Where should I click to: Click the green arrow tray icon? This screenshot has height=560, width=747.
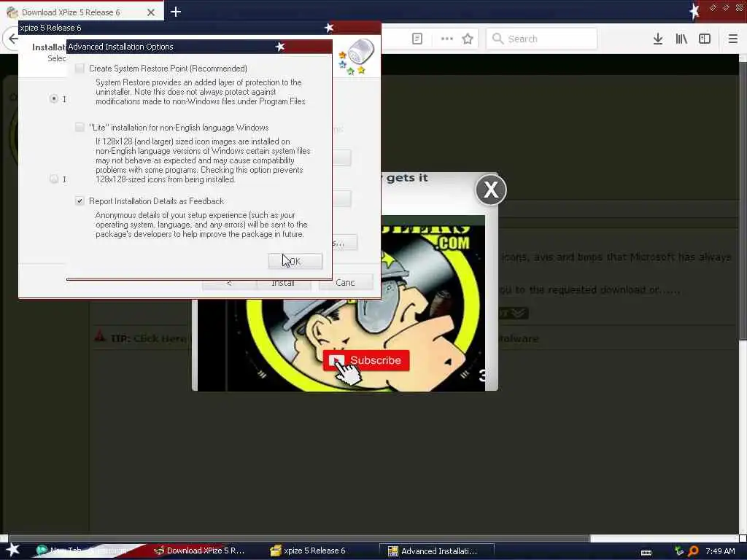point(679,551)
